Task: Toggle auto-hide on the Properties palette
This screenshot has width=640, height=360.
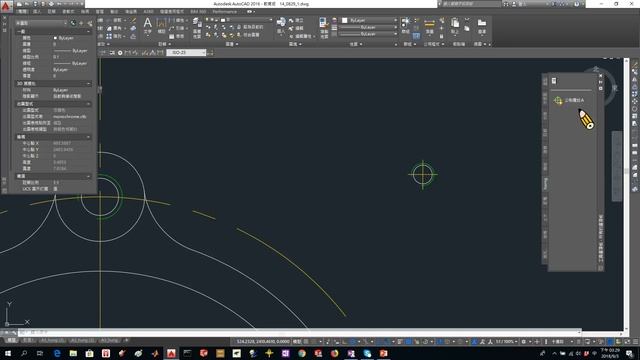Action: pyautogui.click(x=4, y=24)
